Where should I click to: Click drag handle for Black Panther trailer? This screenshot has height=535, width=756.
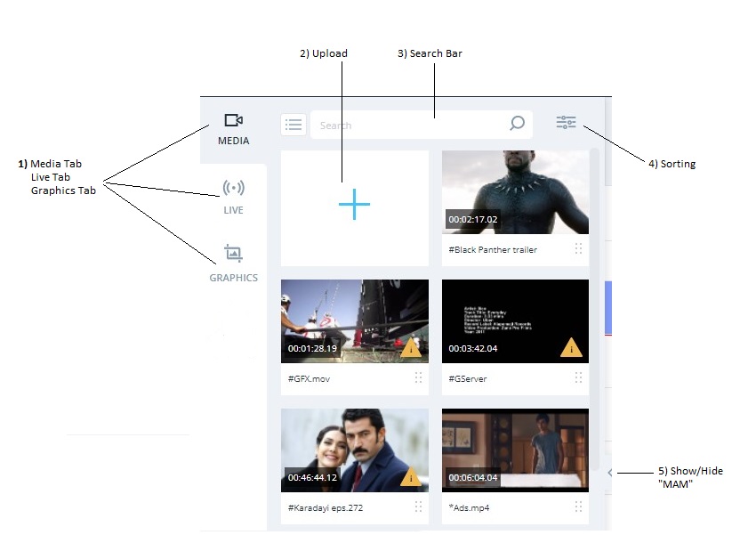[578, 249]
